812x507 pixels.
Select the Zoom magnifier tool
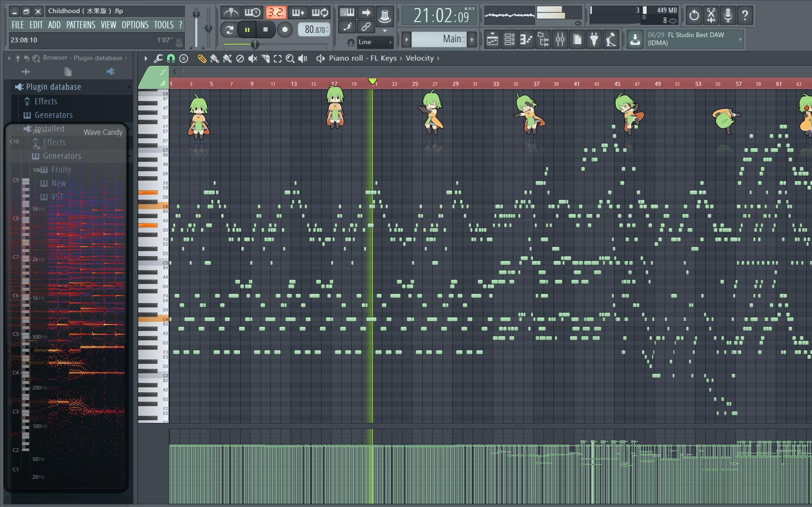(x=290, y=58)
